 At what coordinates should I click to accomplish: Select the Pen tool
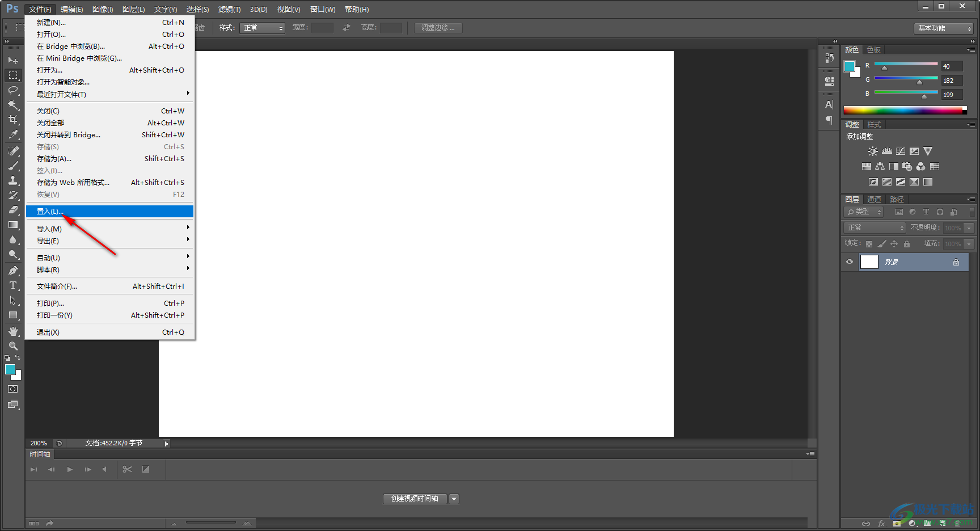tap(13, 271)
